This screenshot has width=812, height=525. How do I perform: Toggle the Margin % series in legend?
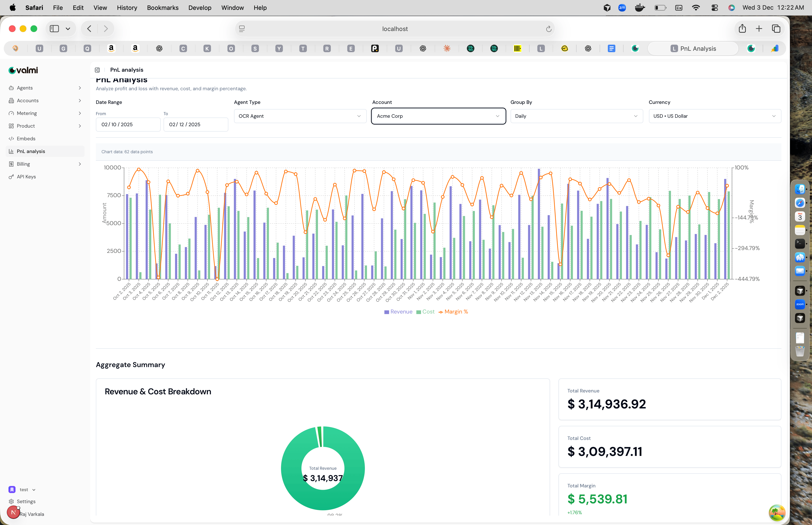[x=453, y=312]
